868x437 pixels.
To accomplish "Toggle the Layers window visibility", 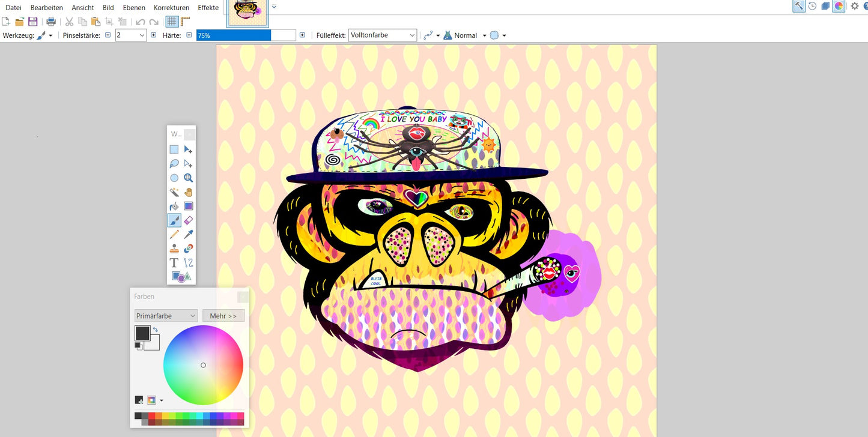I will coord(825,6).
